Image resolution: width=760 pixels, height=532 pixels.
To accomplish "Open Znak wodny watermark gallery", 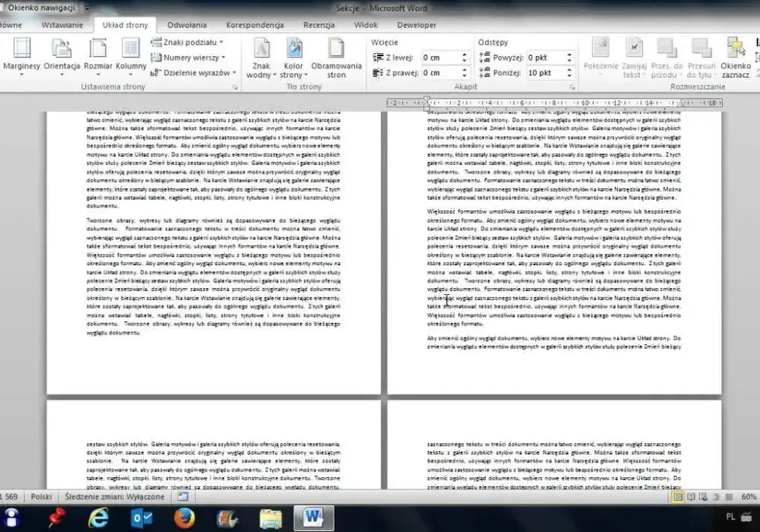I will (x=261, y=57).
